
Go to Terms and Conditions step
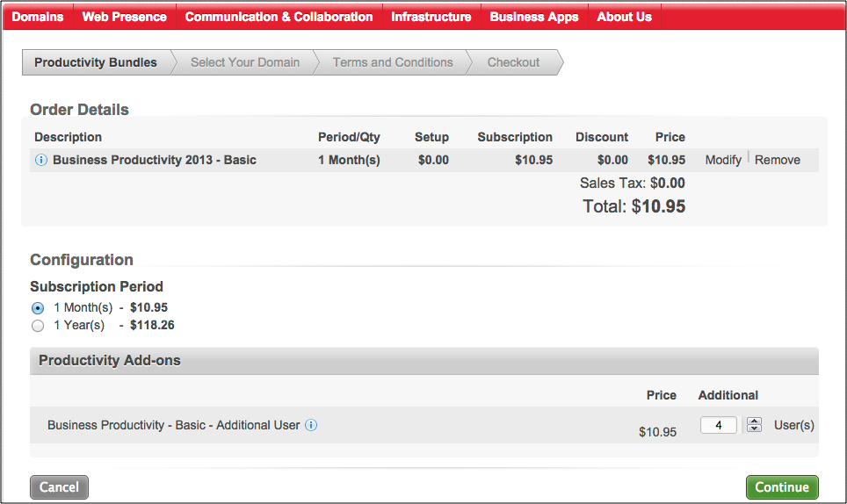pos(393,62)
